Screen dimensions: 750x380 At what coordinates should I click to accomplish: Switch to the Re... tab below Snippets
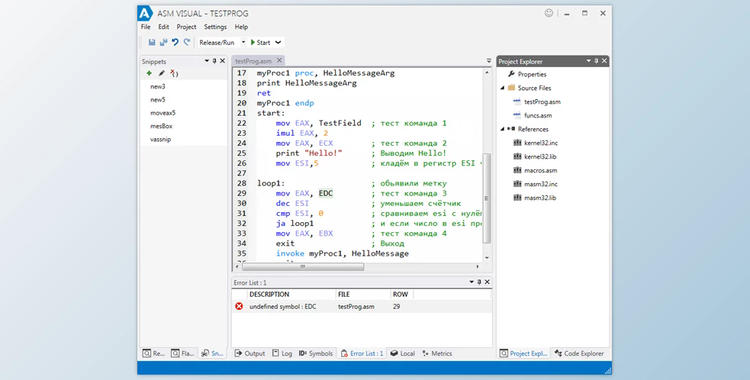(x=154, y=354)
